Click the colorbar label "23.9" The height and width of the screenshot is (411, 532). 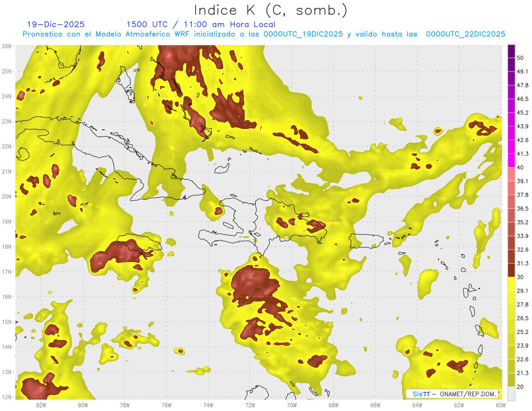(x=523, y=346)
